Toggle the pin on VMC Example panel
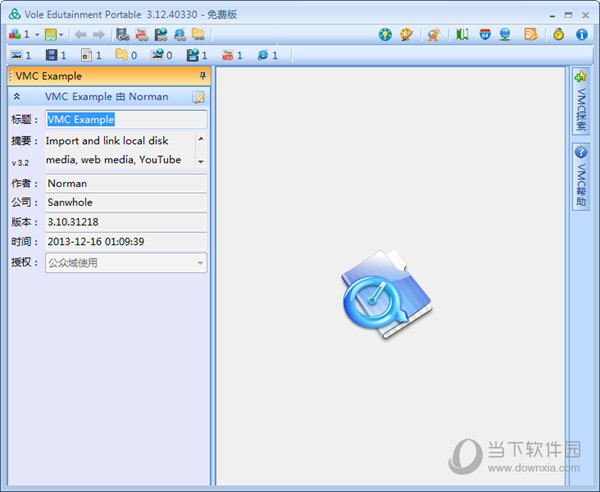Image resolution: width=600 pixels, height=492 pixels. (203, 76)
